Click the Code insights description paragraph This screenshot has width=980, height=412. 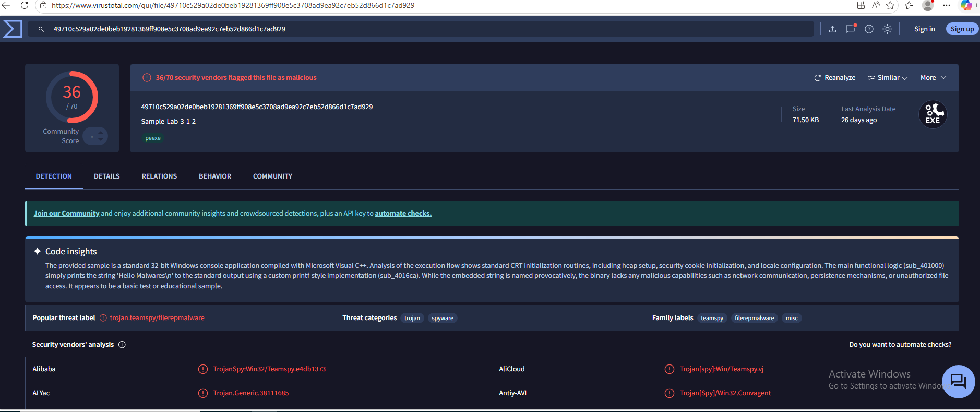497,276
